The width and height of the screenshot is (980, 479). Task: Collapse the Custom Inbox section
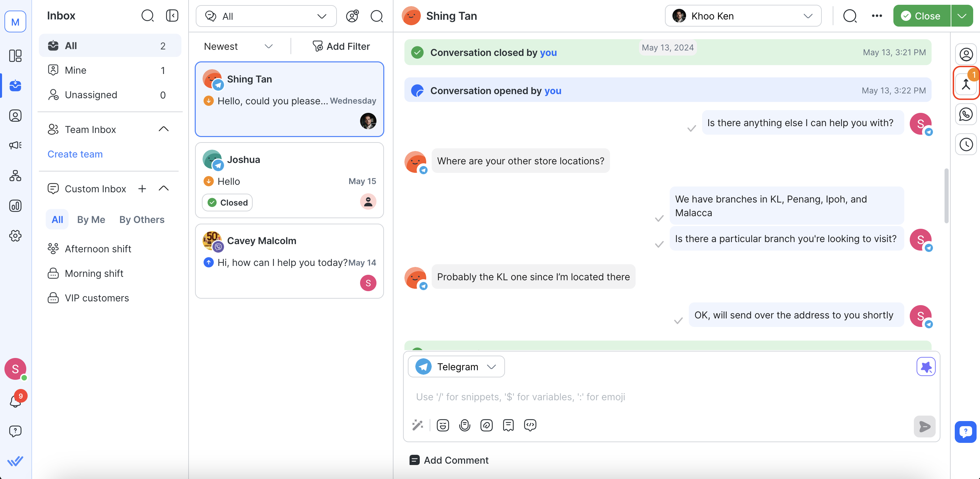coord(164,189)
